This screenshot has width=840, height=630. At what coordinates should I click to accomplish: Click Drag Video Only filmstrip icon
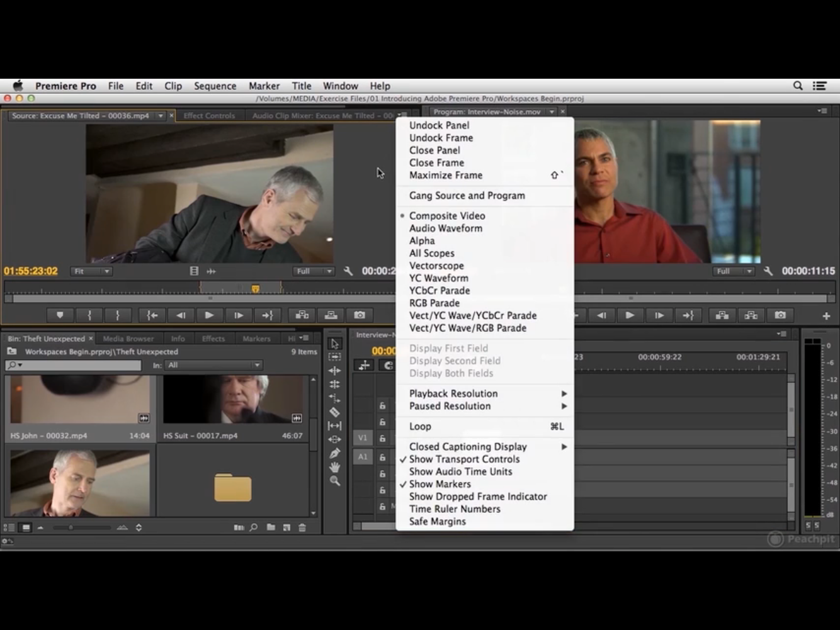[x=194, y=271]
